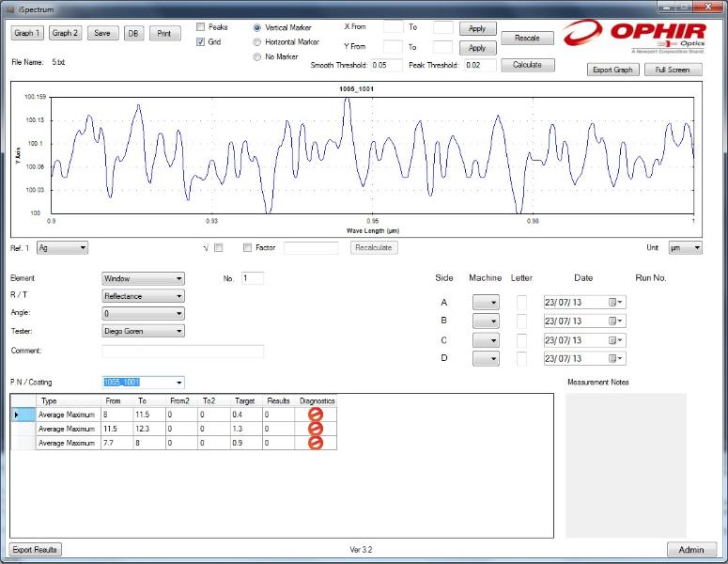This screenshot has width=728, height=564.
Task: Tick the square root checkbox
Action: tap(219, 247)
